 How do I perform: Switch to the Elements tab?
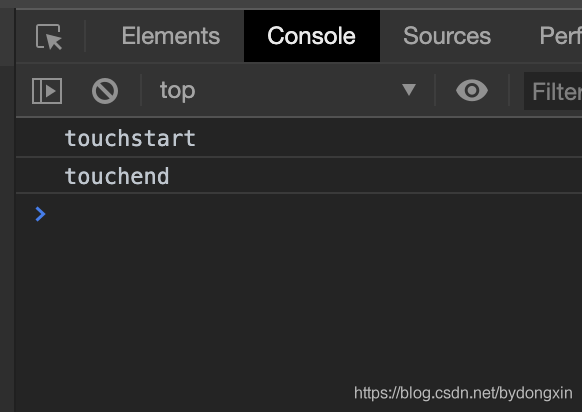[171, 36]
